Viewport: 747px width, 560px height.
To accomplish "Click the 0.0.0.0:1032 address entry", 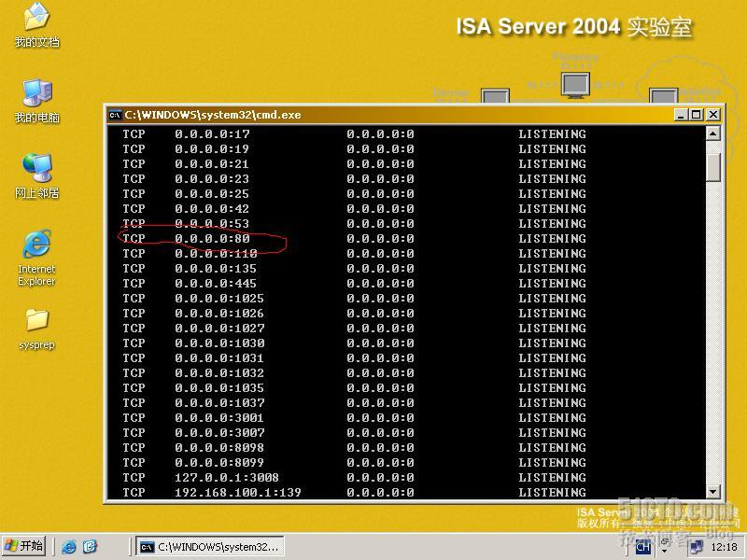I will [x=219, y=372].
